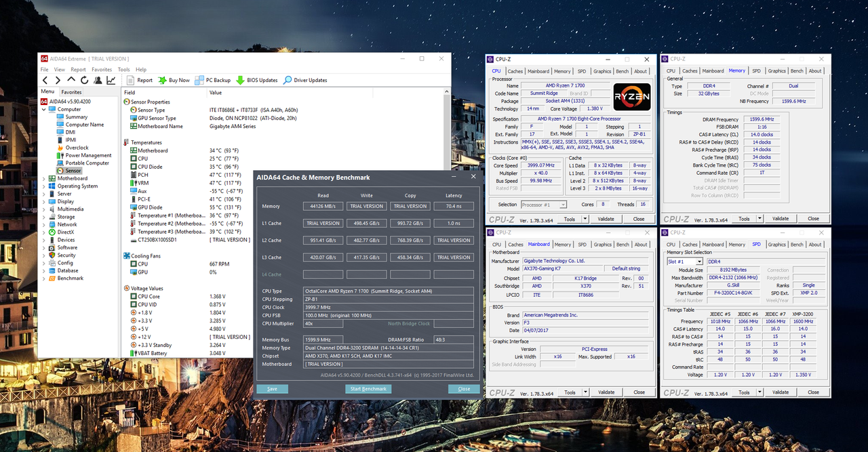The width and height of the screenshot is (868, 452).
Task: Open AIDA64 View menu
Action: pyautogui.click(x=60, y=69)
